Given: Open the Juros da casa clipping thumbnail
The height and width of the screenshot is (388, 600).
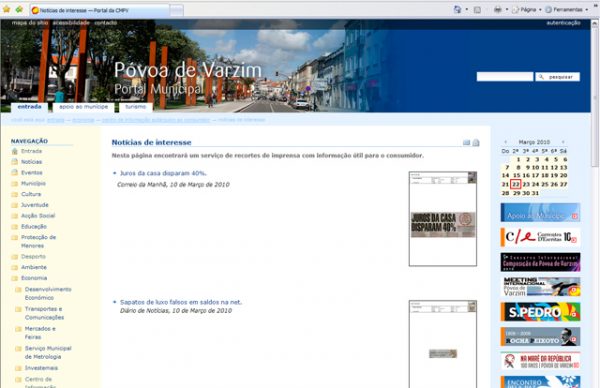Looking at the screenshot, I should point(443,218).
